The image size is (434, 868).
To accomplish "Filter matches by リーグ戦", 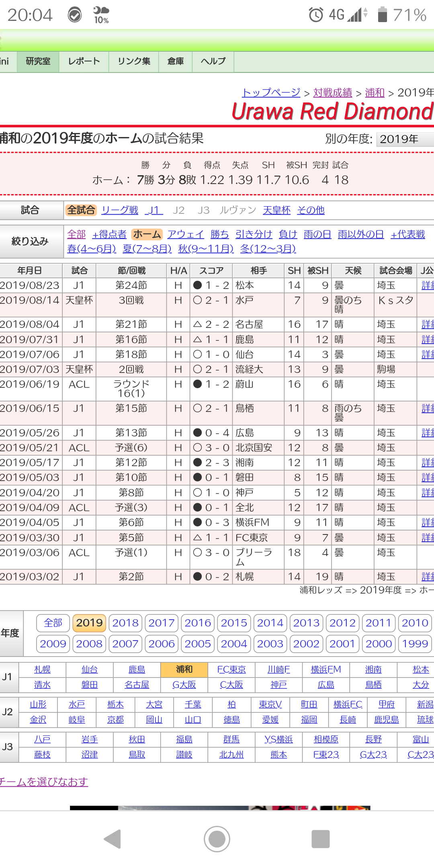I will click(x=120, y=210).
